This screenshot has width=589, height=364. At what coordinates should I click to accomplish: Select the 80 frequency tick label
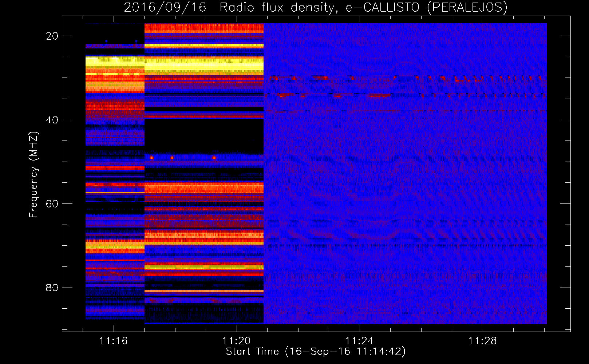tap(52, 288)
